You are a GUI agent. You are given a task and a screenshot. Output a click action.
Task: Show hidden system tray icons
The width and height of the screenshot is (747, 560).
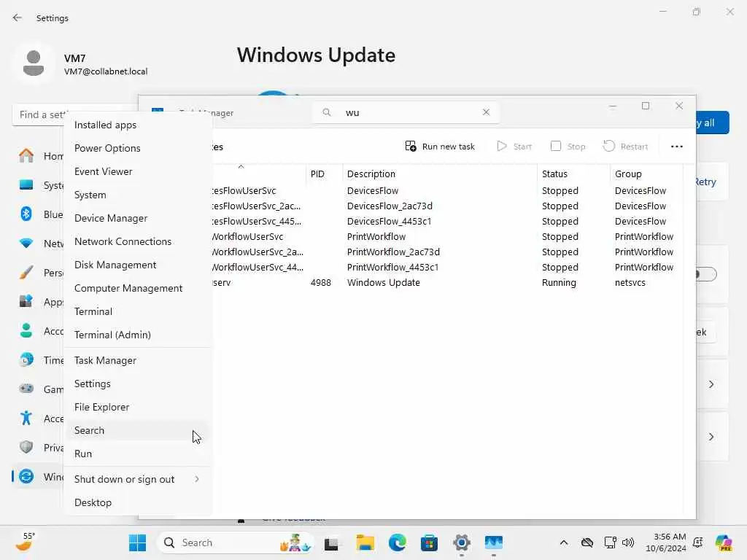click(564, 542)
